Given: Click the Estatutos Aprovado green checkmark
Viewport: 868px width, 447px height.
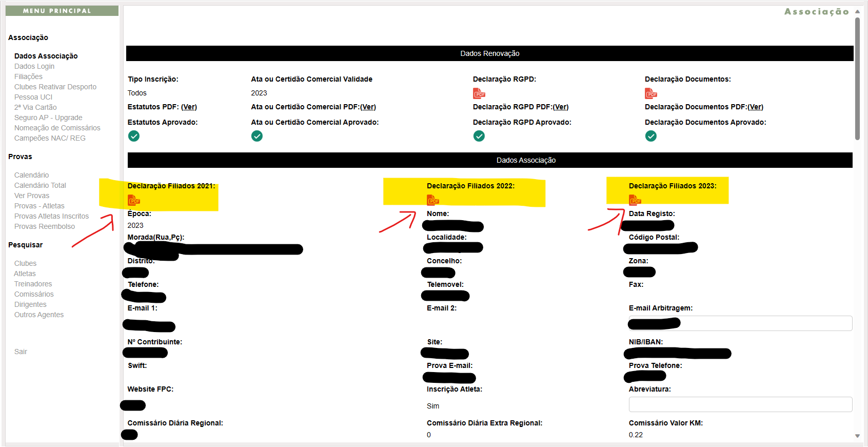Looking at the screenshot, I should (x=134, y=136).
